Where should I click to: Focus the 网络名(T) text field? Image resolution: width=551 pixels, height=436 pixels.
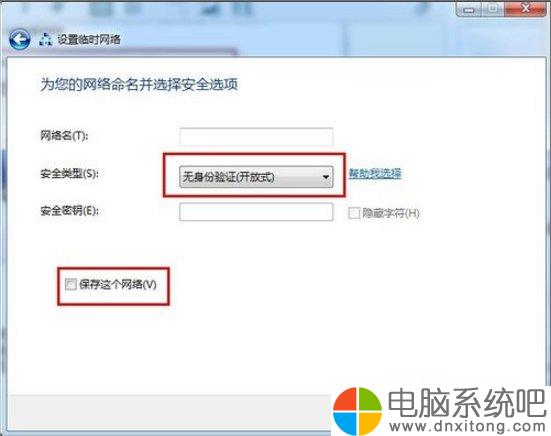(x=256, y=137)
